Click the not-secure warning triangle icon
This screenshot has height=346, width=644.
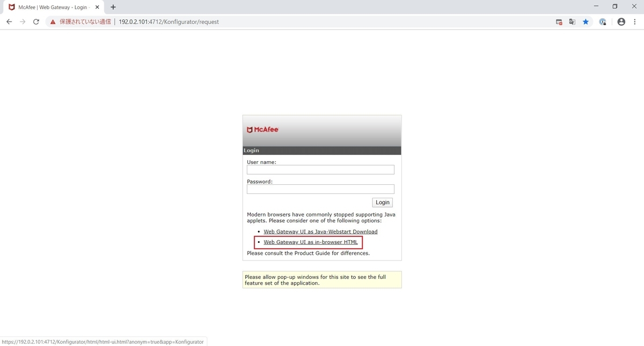point(53,22)
